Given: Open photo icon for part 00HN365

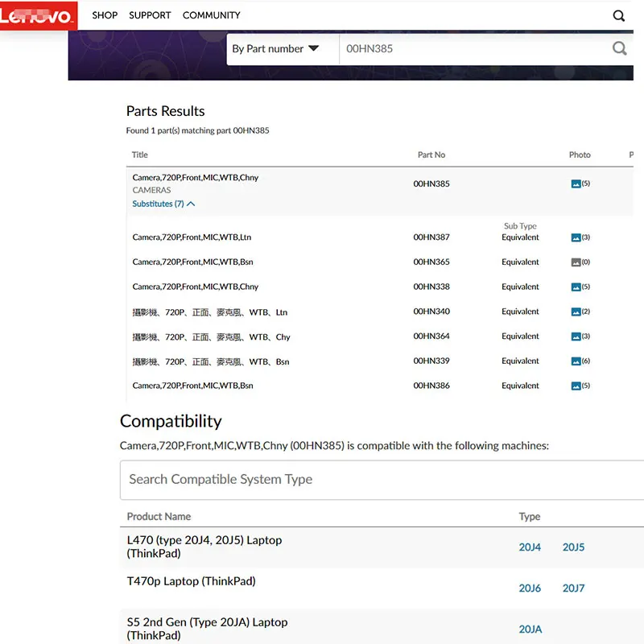Looking at the screenshot, I should tap(576, 262).
